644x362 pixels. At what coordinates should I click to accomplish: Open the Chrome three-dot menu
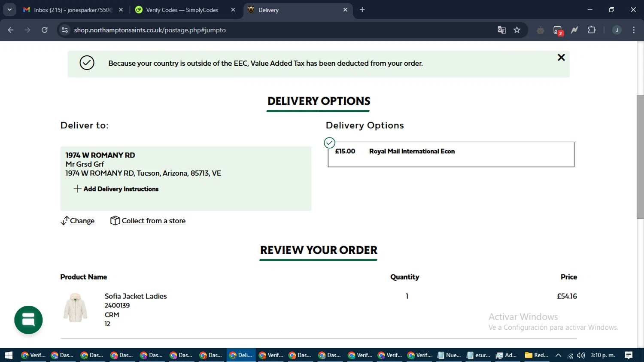(634, 30)
